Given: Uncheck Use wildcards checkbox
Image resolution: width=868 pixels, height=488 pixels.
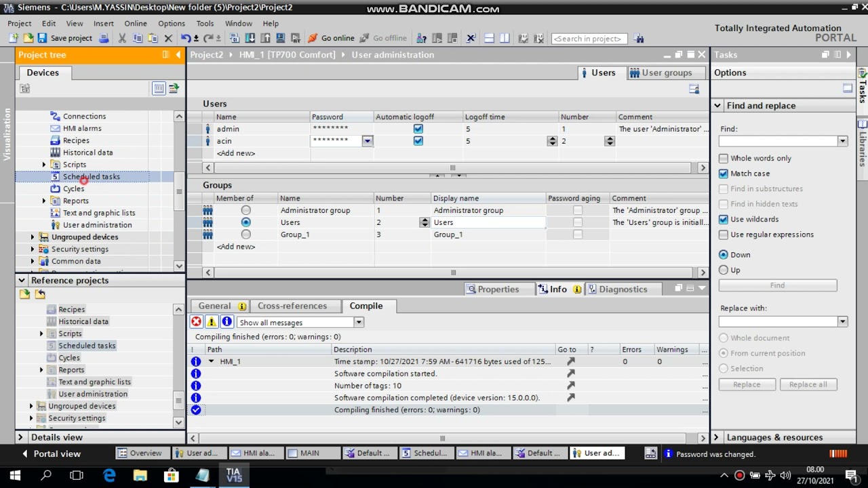Looking at the screenshot, I should click(724, 220).
